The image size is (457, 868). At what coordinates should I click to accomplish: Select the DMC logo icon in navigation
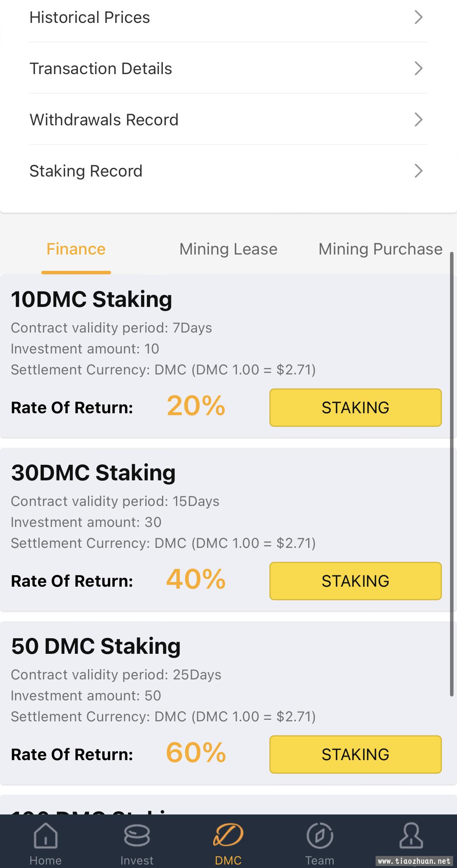coord(228,835)
